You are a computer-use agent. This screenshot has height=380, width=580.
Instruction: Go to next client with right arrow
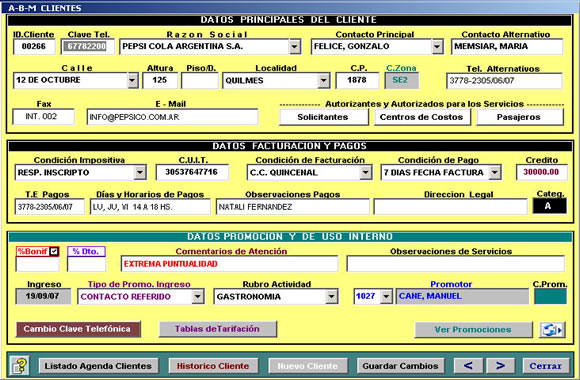click(x=500, y=366)
